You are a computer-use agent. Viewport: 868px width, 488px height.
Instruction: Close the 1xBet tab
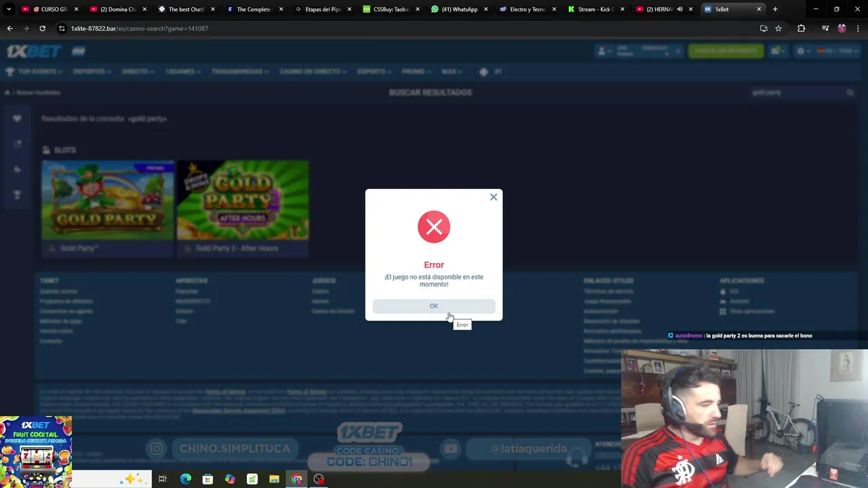pos(759,9)
